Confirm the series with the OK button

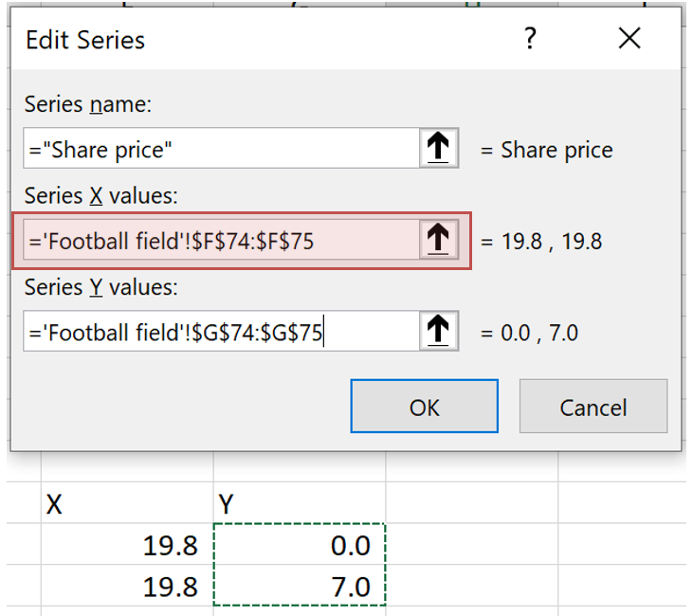424,407
